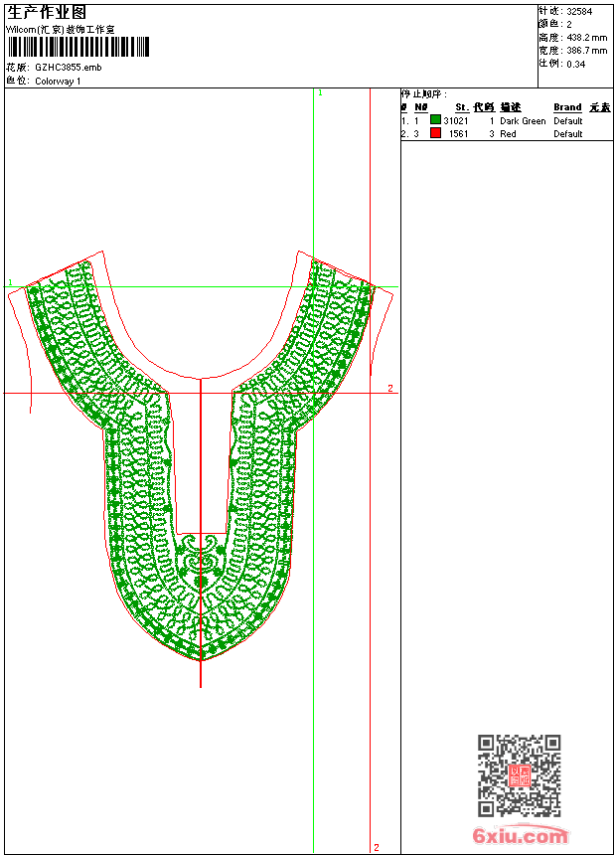The width and height of the screenshot is (616, 855).
Task: Select the Red description text
Action: (508, 134)
